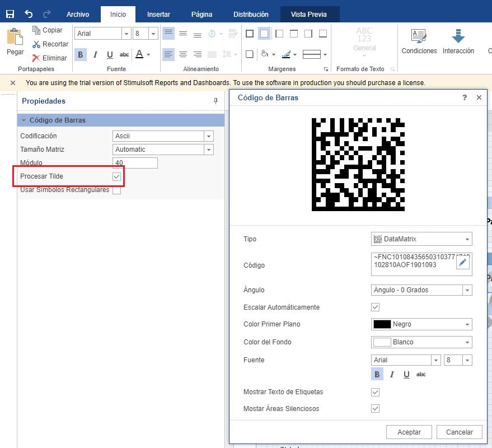Toggle bold in barcode dialog Fuente
492x448 pixels.
click(377, 374)
